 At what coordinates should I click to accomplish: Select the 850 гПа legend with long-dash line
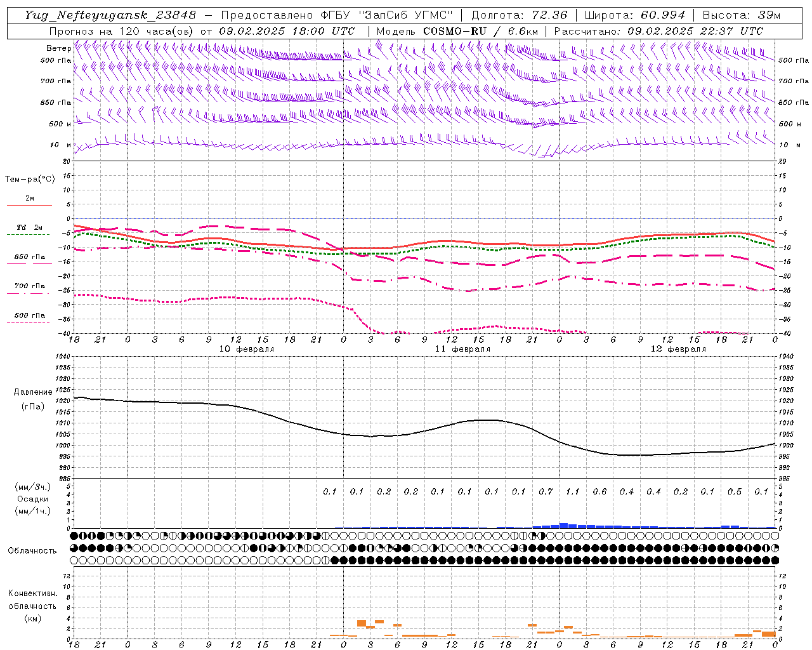29,257
